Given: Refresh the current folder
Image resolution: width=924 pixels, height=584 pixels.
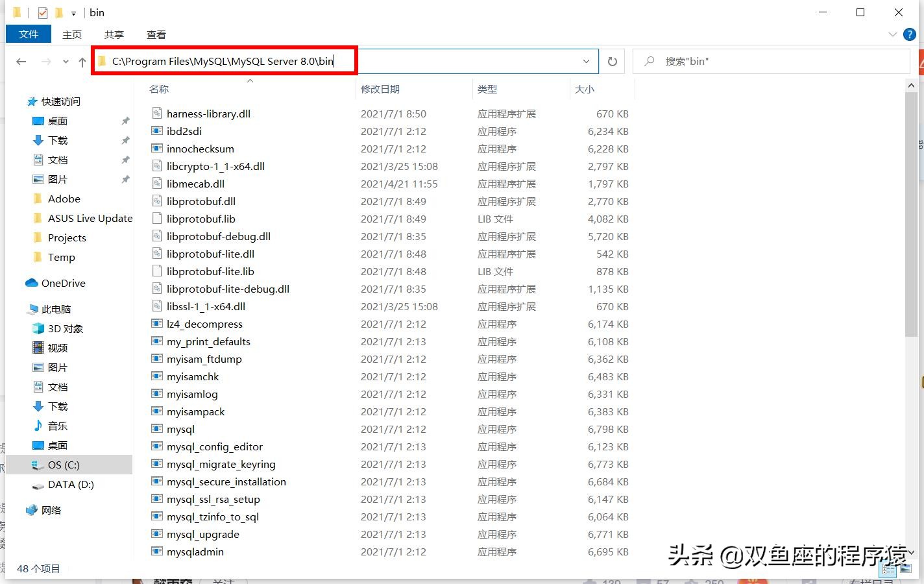Looking at the screenshot, I should click(612, 61).
